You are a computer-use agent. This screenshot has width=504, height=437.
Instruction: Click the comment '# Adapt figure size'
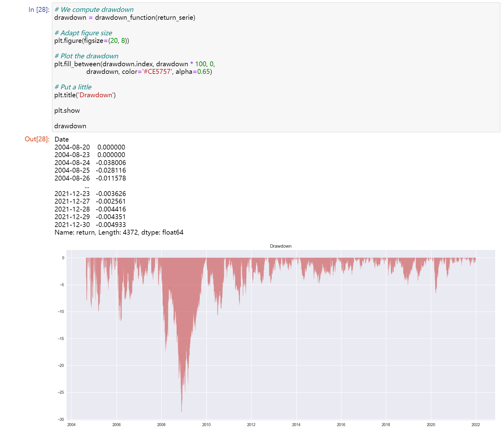[83, 33]
